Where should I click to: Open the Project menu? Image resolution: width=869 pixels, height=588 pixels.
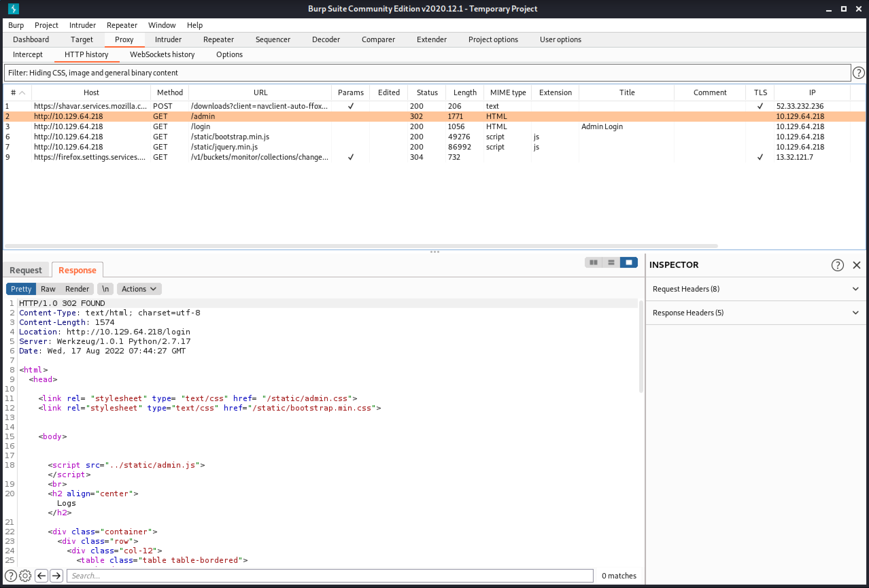(46, 25)
